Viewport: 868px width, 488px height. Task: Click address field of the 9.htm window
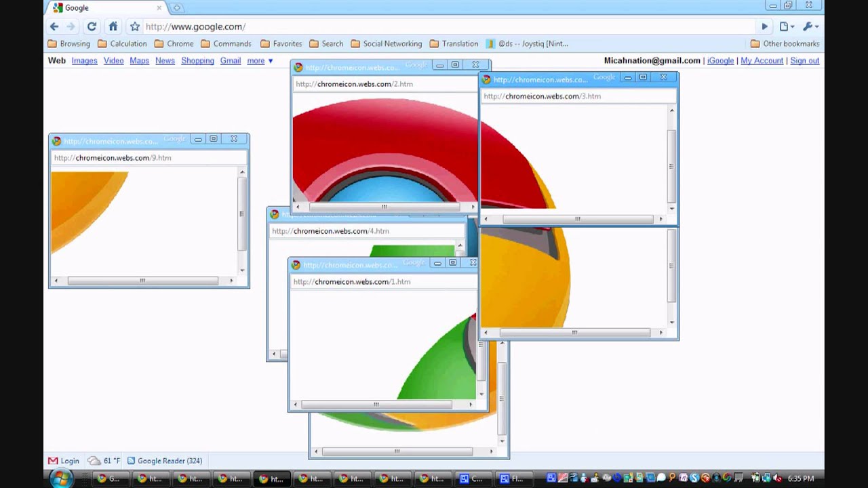click(149, 158)
